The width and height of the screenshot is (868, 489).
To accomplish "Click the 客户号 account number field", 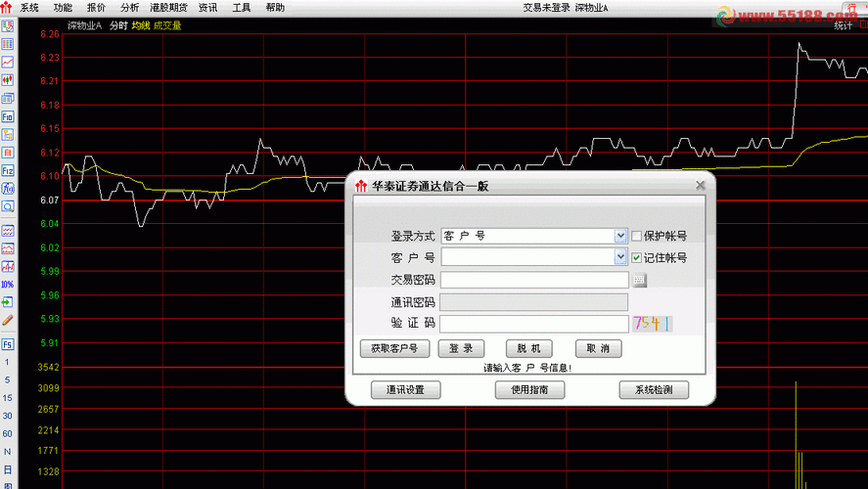I will coord(528,257).
